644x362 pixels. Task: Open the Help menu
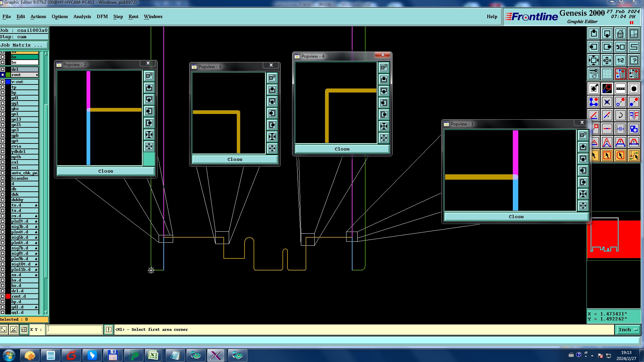click(492, 16)
